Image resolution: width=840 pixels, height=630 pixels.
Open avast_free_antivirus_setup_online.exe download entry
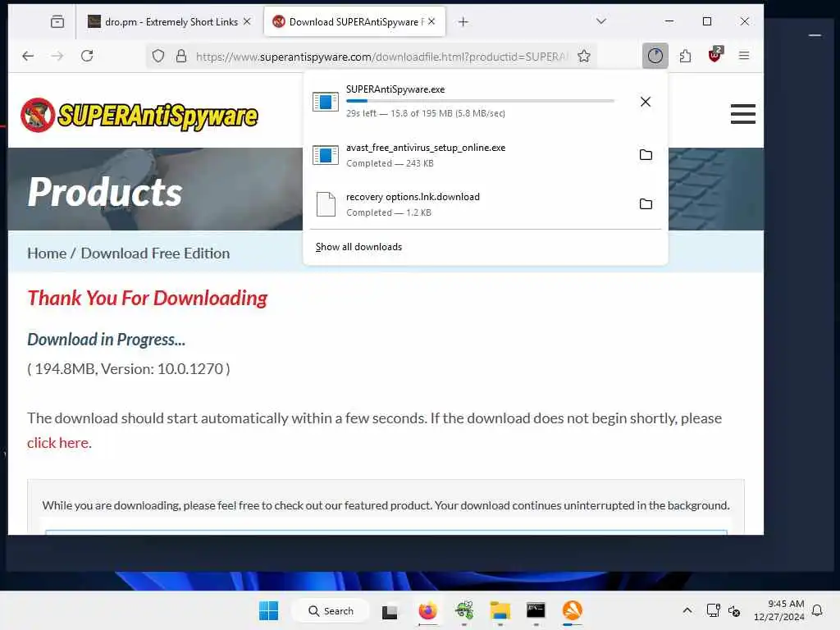point(466,155)
